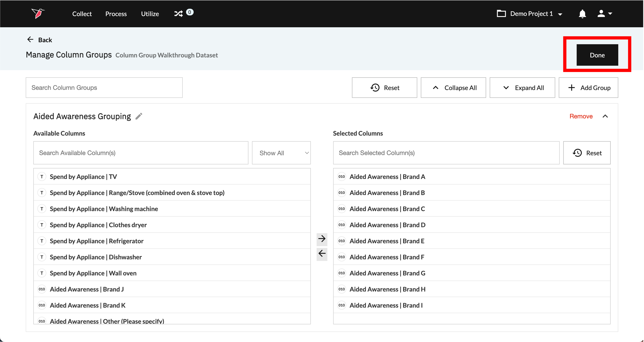The width and height of the screenshot is (644, 342).
Task: Click the Done button
Action: [x=597, y=55]
